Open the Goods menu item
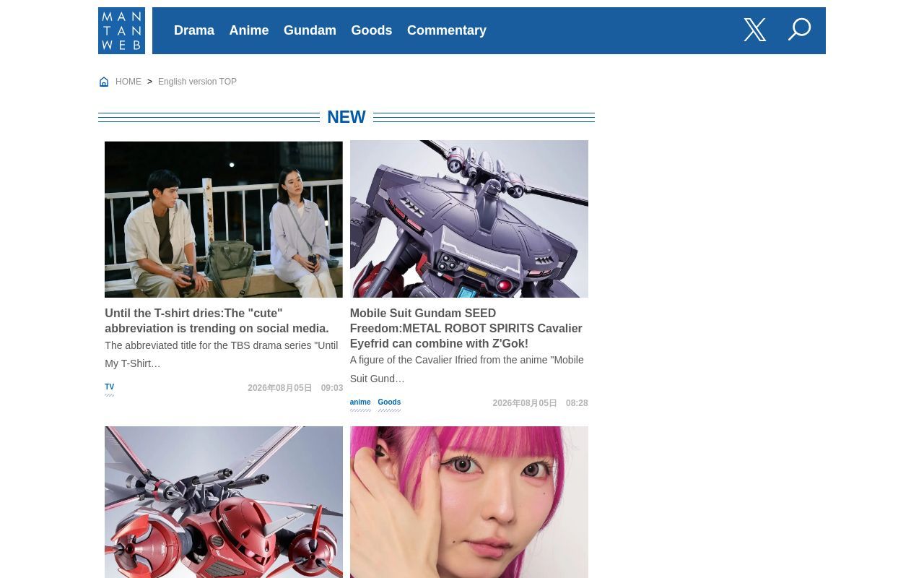The height and width of the screenshot is (578, 924). 372,30
